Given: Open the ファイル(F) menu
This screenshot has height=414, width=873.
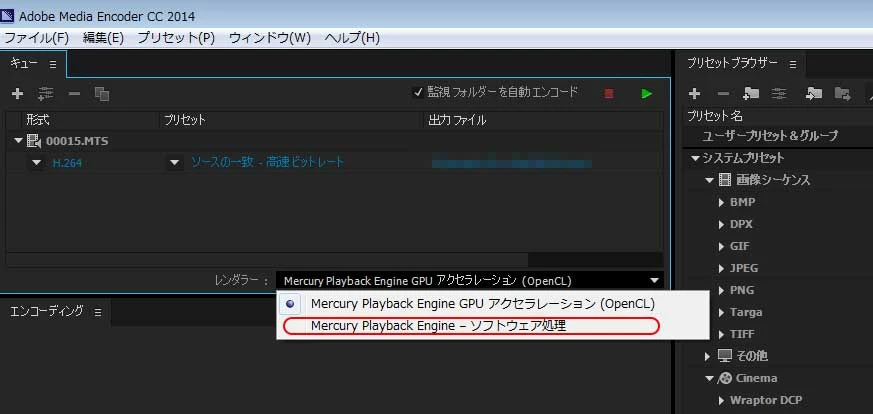Looking at the screenshot, I should [36, 38].
